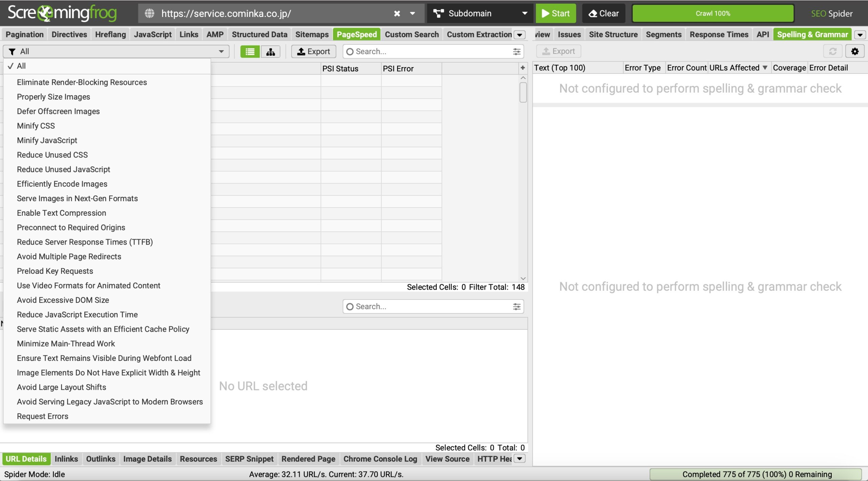Clear the URL with the X icon
Image resolution: width=868 pixels, height=481 pixels.
coord(396,13)
